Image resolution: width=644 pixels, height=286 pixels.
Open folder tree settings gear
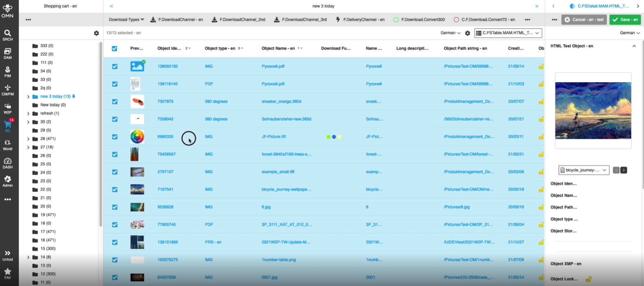point(96,33)
